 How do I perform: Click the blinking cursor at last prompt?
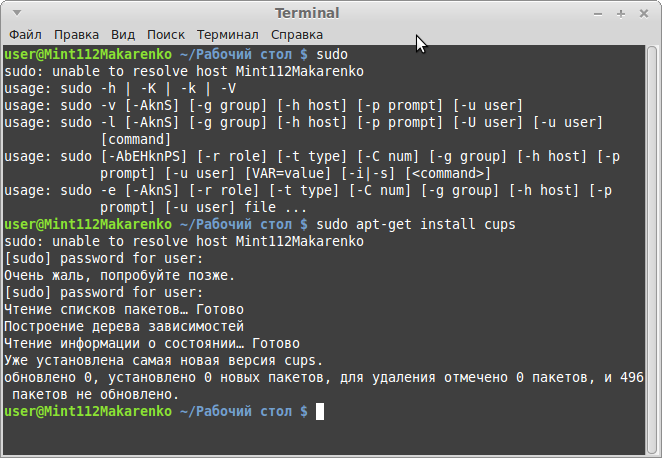coord(319,411)
